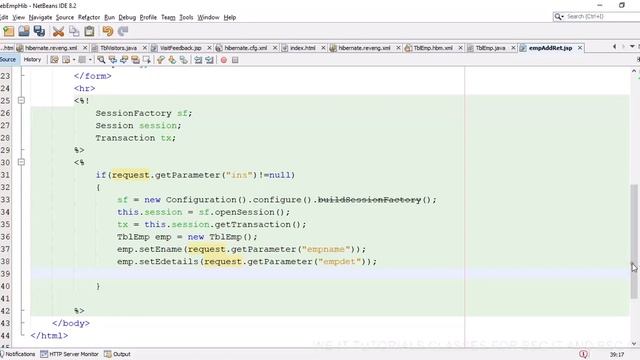
Task: Switch to the History view
Action: coord(32,60)
